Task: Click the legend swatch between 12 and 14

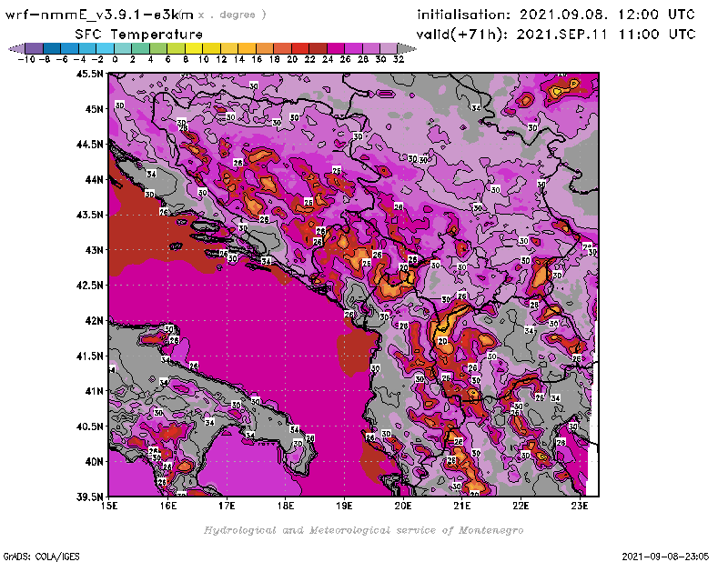Action: [229, 48]
